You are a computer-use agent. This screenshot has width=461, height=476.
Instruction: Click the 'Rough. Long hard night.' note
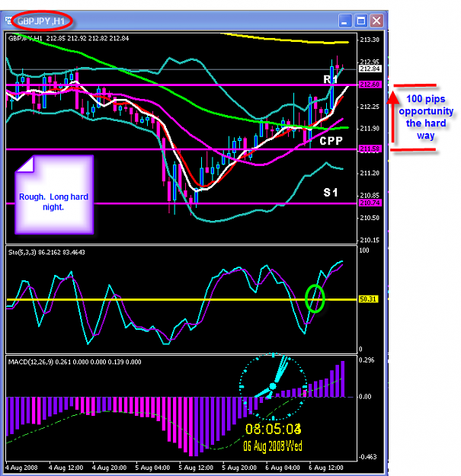pyautogui.click(x=54, y=195)
